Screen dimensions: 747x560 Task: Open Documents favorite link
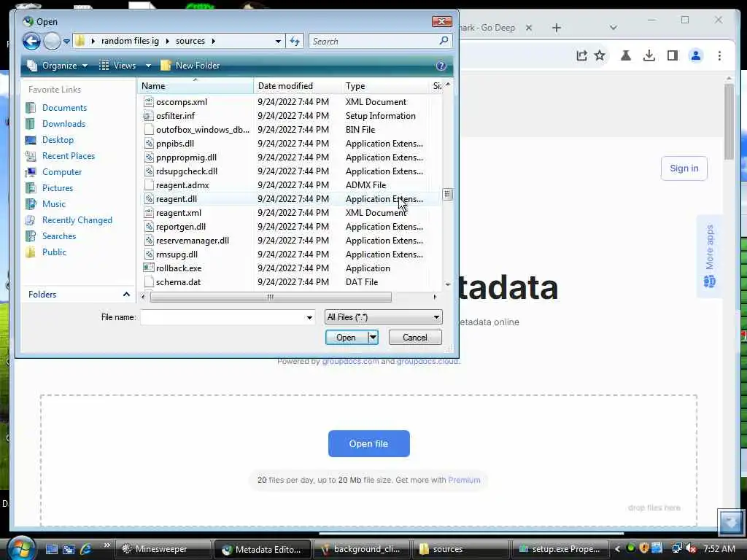[x=64, y=108]
